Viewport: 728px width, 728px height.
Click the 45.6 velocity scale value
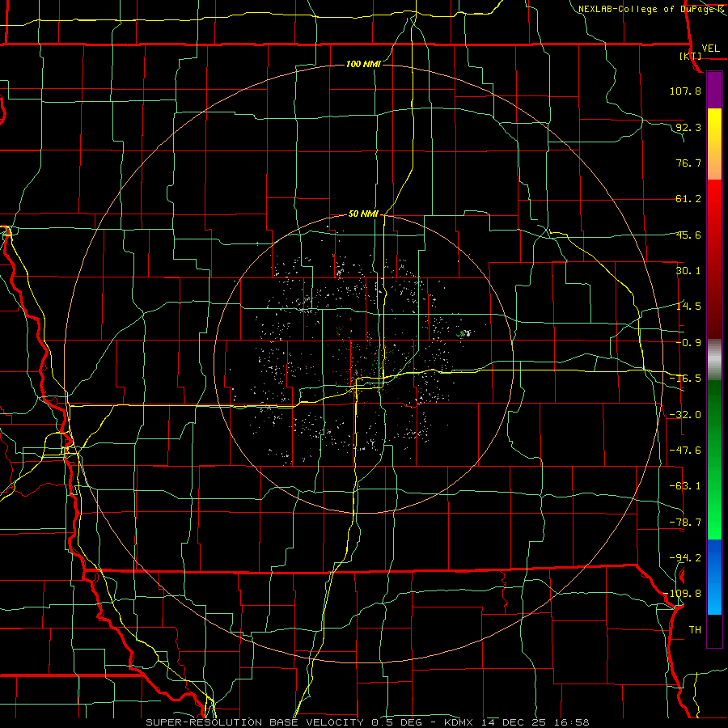[x=688, y=235]
